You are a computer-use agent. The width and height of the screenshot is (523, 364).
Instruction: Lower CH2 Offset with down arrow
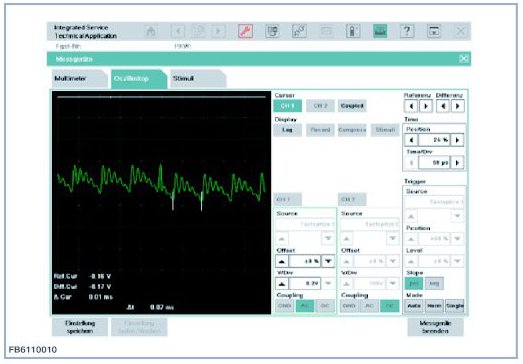tap(393, 261)
